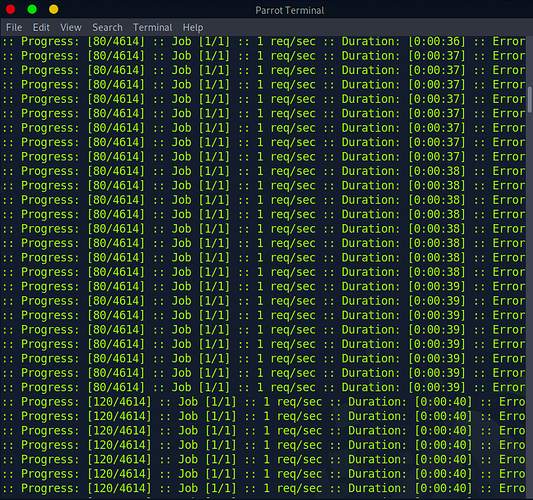Open the Terminal menu

point(152,27)
